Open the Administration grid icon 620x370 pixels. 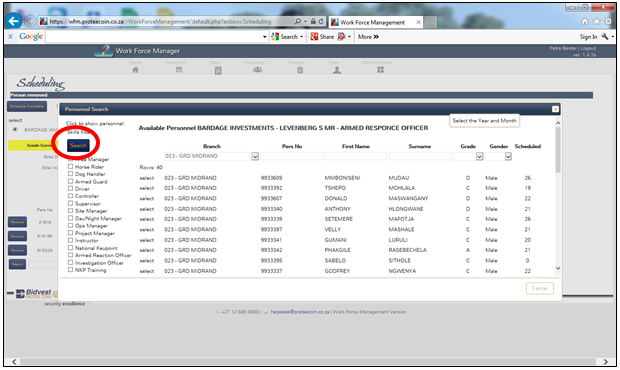pyautogui.click(x=380, y=70)
